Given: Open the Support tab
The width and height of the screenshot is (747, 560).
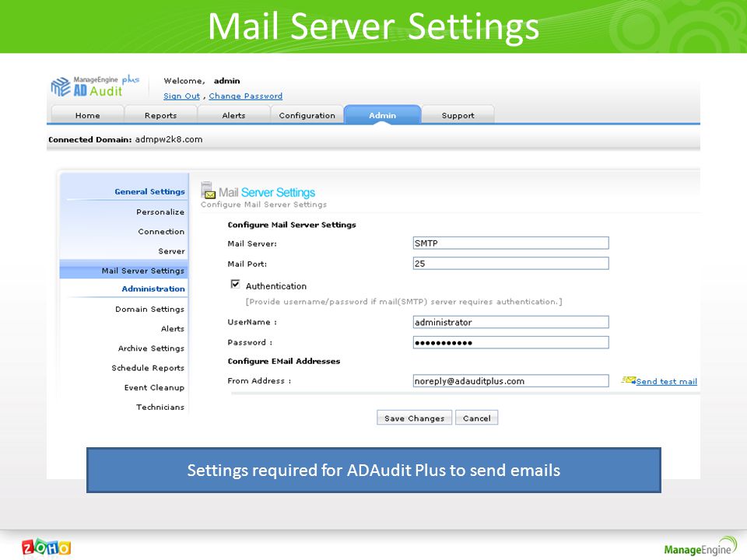Looking at the screenshot, I should 458,115.
